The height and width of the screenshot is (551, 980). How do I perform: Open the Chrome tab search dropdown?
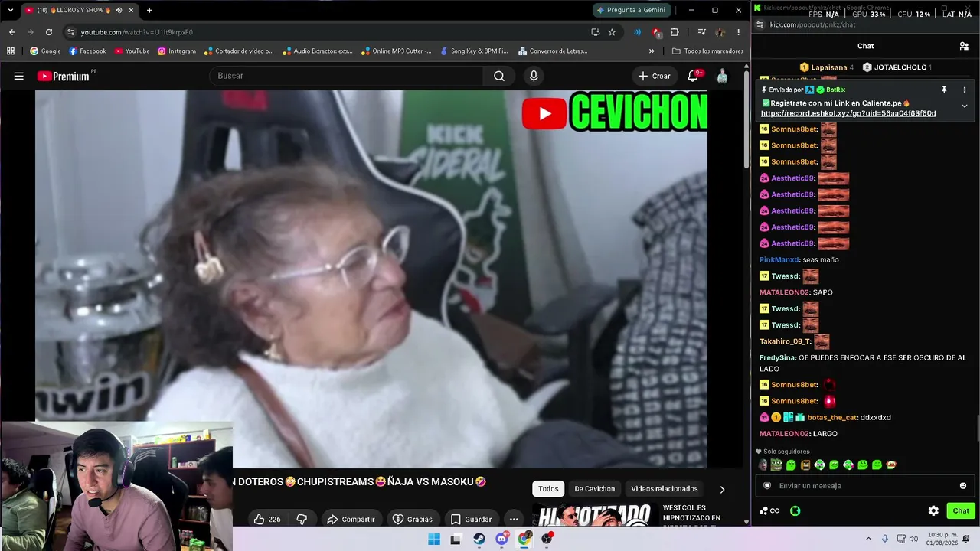(10, 10)
